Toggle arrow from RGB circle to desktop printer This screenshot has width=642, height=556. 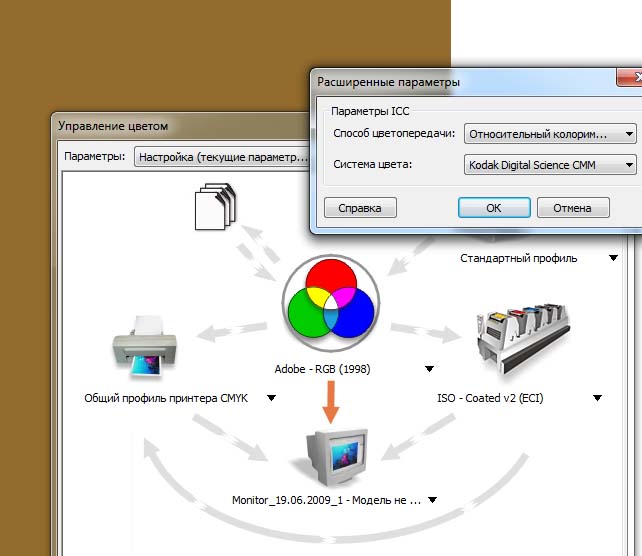click(x=231, y=331)
